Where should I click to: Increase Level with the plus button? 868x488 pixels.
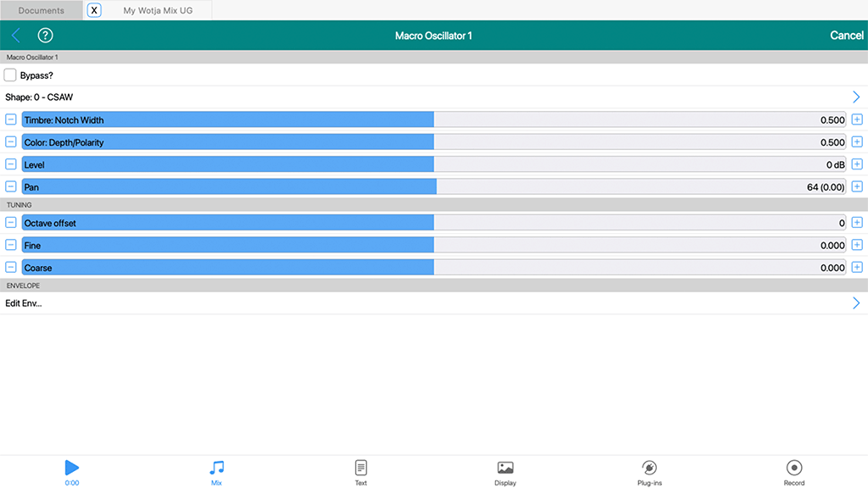click(857, 164)
